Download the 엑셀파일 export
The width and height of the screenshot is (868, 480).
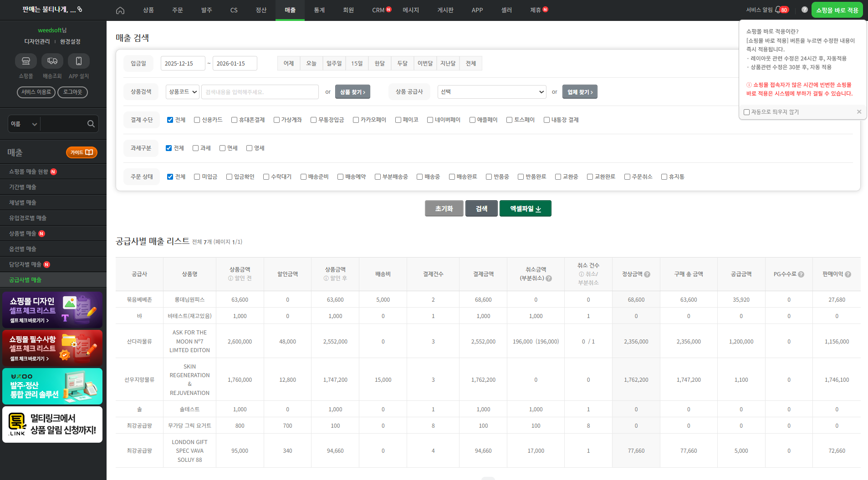click(x=526, y=208)
